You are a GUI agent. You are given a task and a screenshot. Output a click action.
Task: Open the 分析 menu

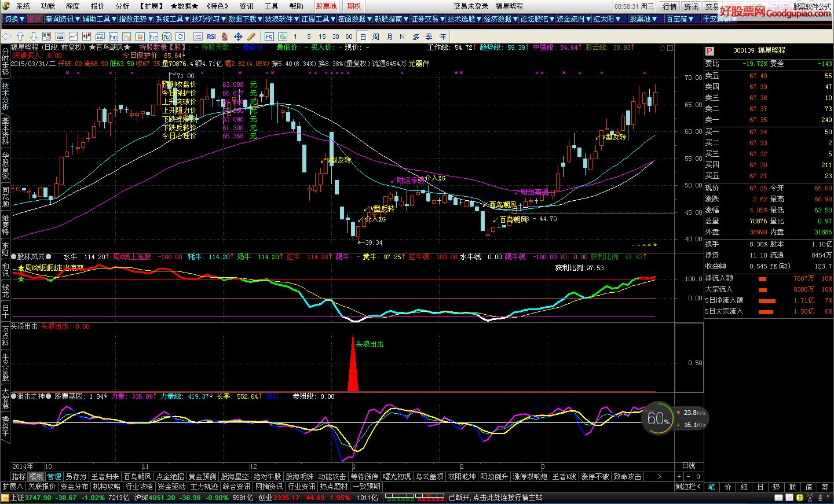point(122,6)
